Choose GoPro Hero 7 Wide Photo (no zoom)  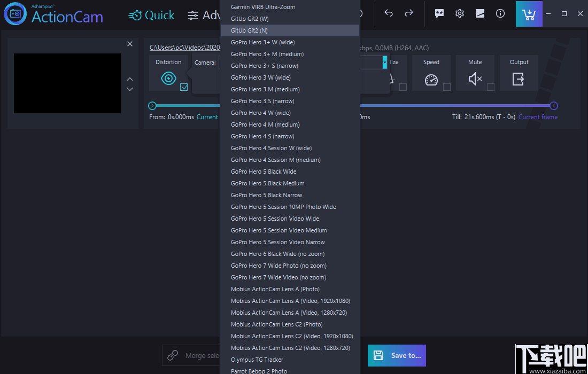click(x=290, y=266)
